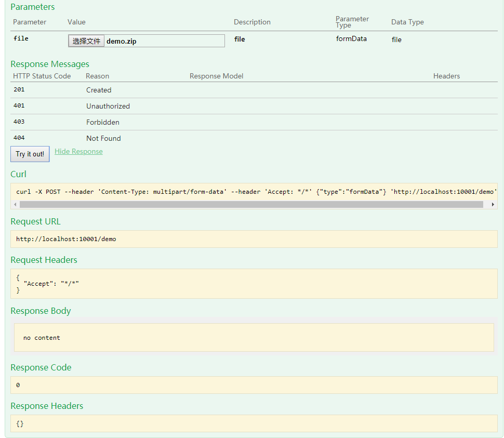Click the 选择文件 choose file button
The height and width of the screenshot is (438, 504).
click(86, 41)
